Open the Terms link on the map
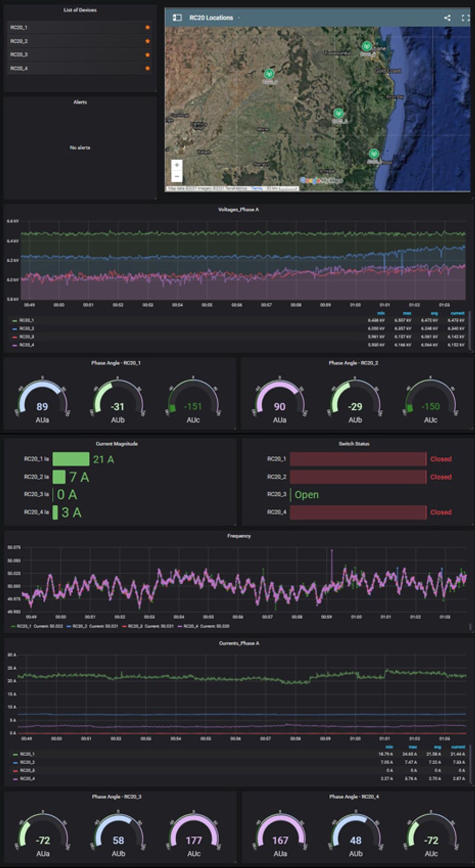Screen dimensions: 475x868 [x=257, y=189]
